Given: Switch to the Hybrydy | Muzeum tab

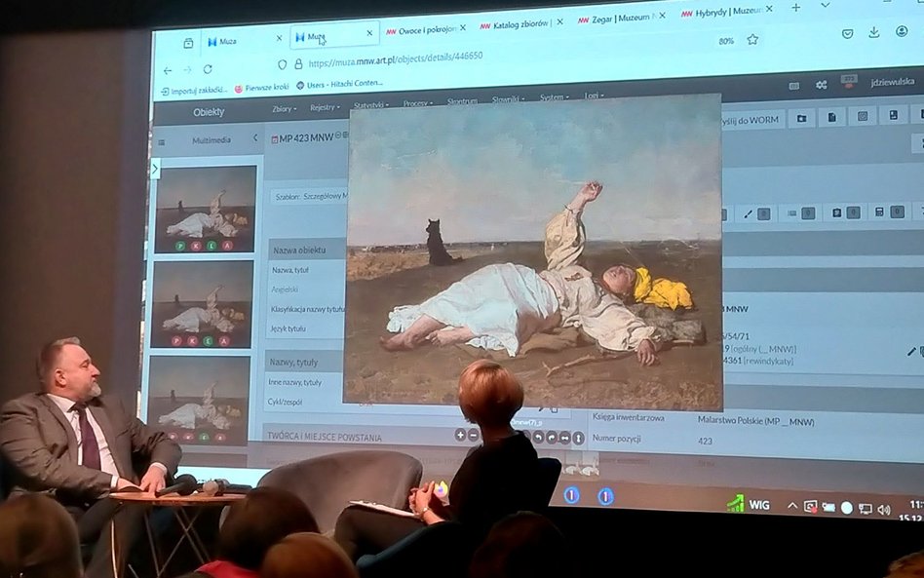Looking at the screenshot, I should pos(727,13).
